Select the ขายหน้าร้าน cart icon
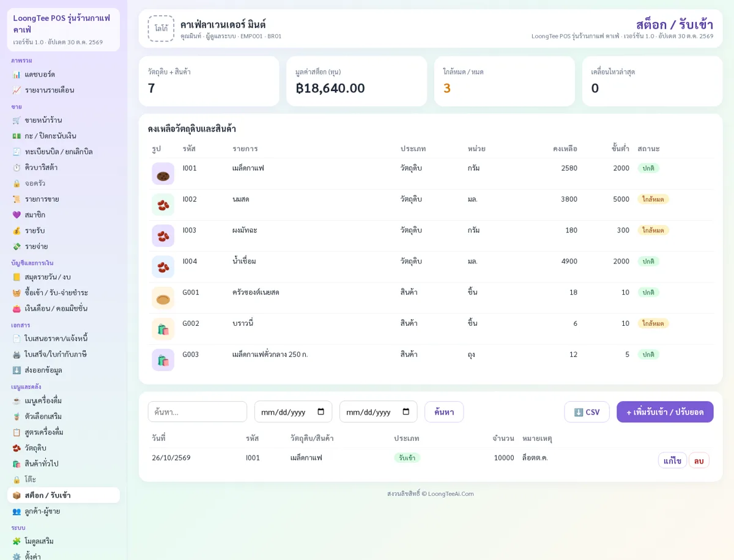 tap(17, 120)
